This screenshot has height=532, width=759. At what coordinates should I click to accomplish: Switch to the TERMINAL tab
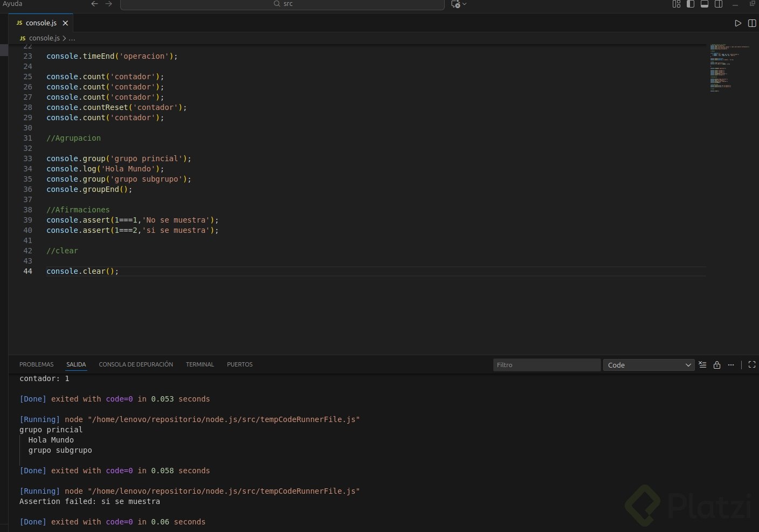click(x=200, y=364)
